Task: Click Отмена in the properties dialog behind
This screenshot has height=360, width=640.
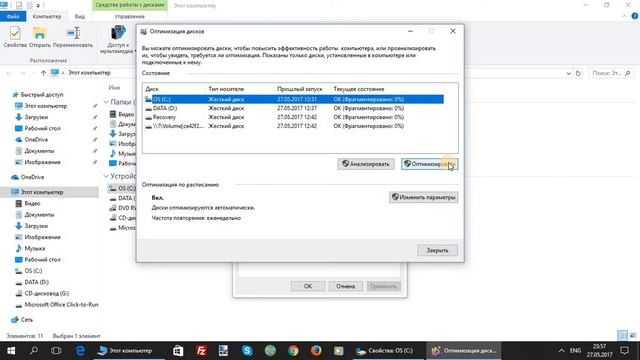Action: (345, 286)
